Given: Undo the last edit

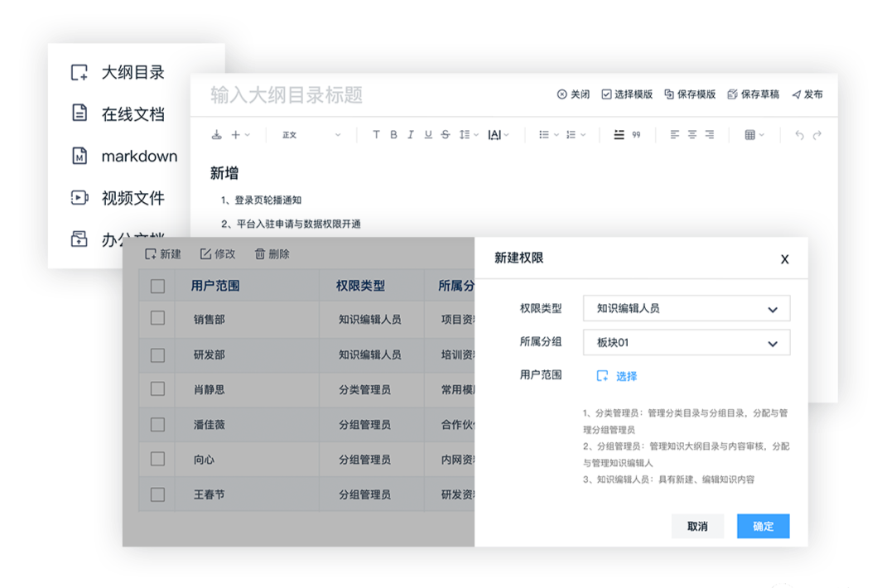Looking at the screenshot, I should 799,135.
